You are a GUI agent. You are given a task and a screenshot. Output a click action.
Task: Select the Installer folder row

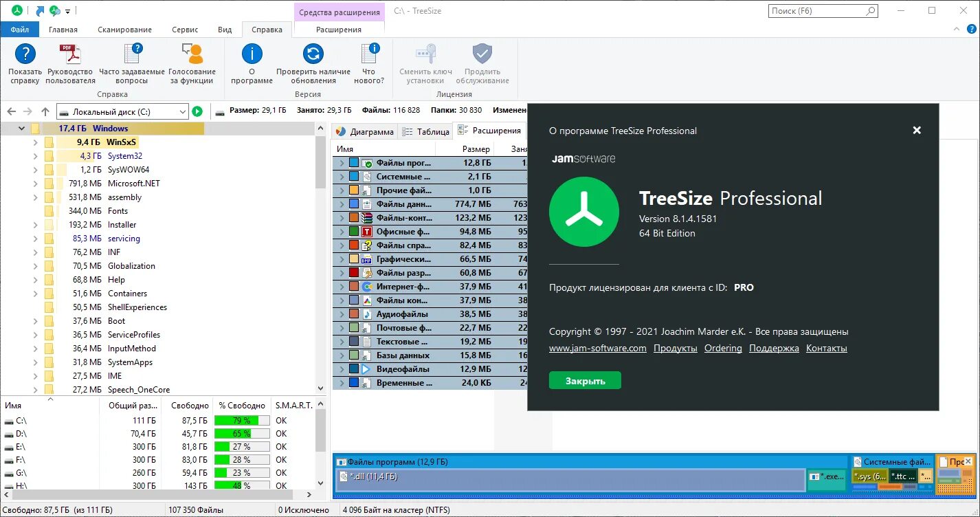158,225
